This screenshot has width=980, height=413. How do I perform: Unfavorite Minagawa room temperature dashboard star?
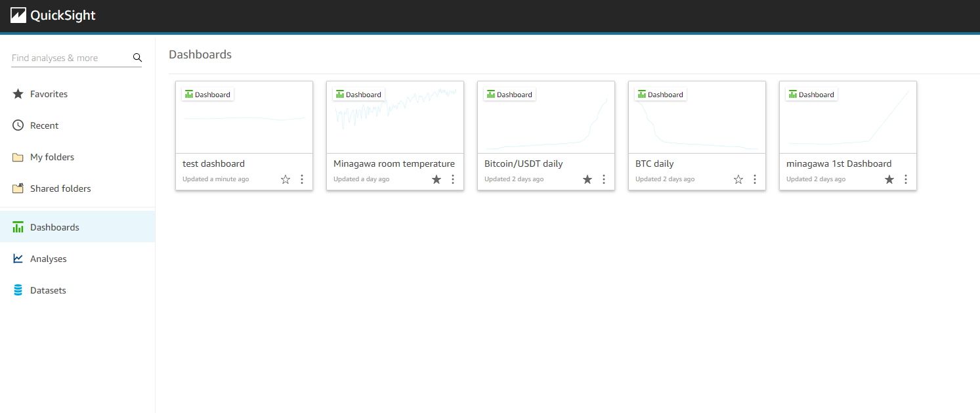coord(437,179)
